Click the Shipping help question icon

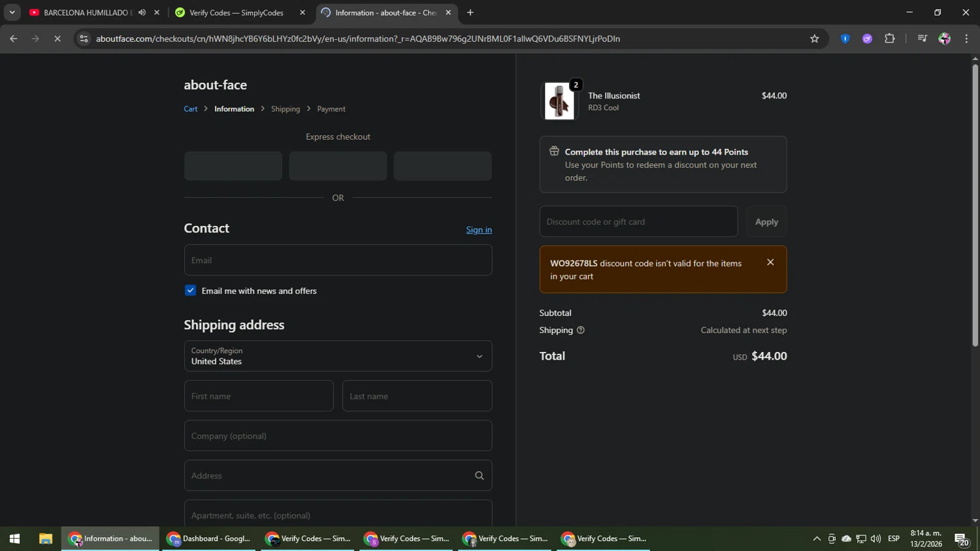580,330
